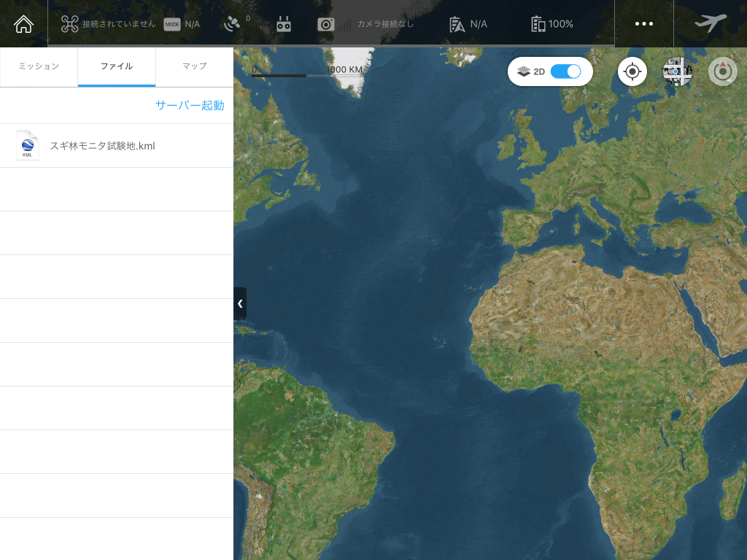
Task: Tap the map layers stack icon
Action: click(x=524, y=71)
